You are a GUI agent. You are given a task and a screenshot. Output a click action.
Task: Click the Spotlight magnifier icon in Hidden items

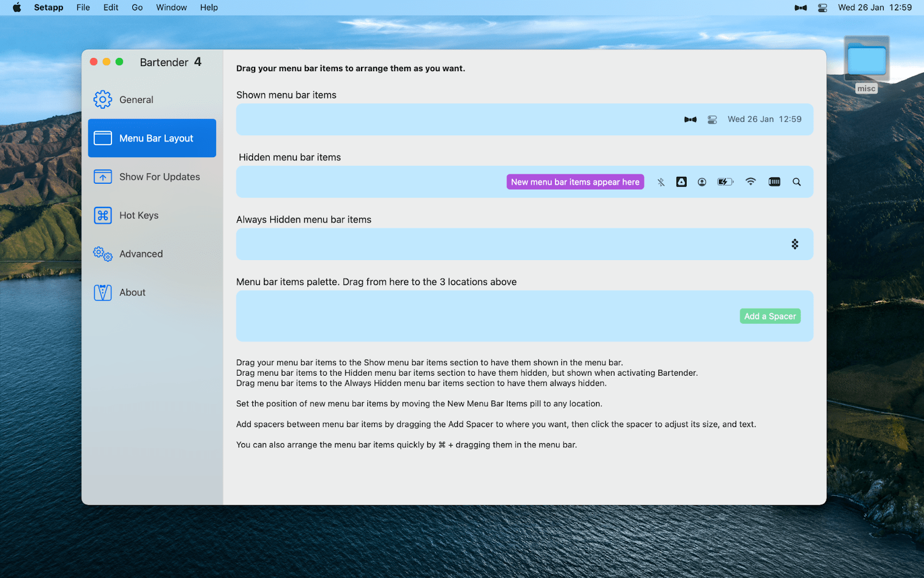[796, 182]
